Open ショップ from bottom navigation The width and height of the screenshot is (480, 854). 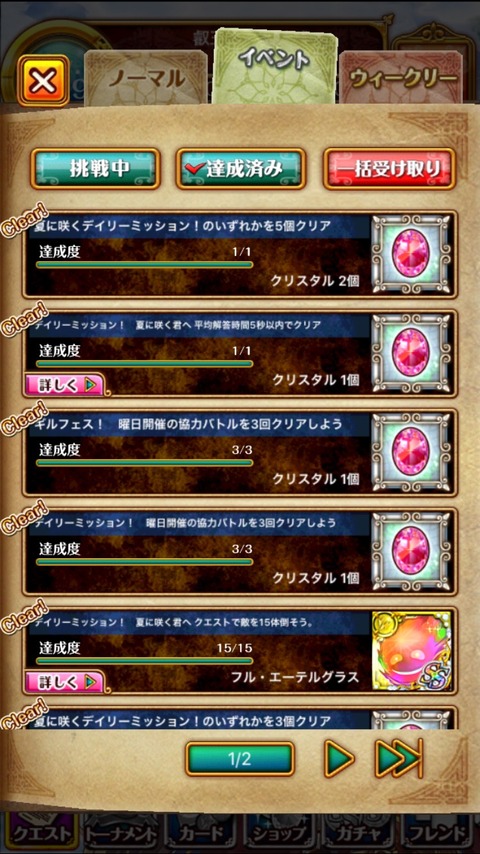(x=279, y=833)
